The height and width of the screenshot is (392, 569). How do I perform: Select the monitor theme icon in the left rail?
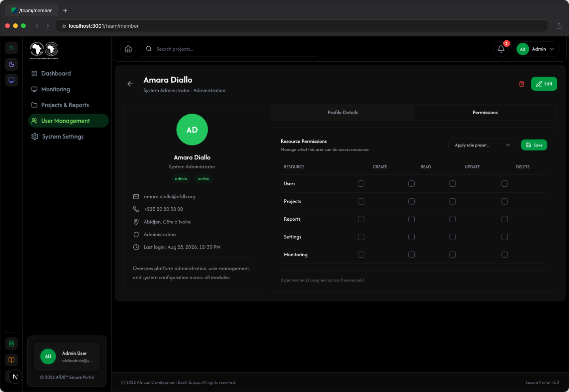click(x=11, y=80)
